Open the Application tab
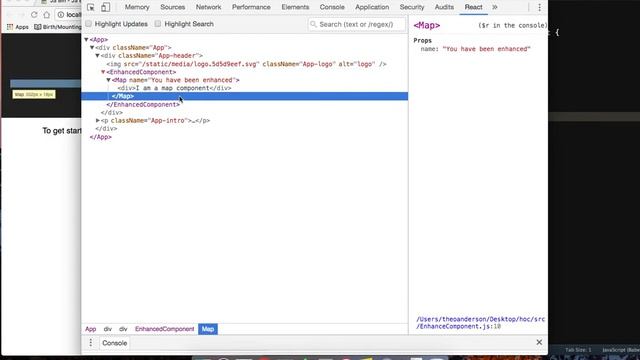640x360 pixels. click(x=372, y=7)
